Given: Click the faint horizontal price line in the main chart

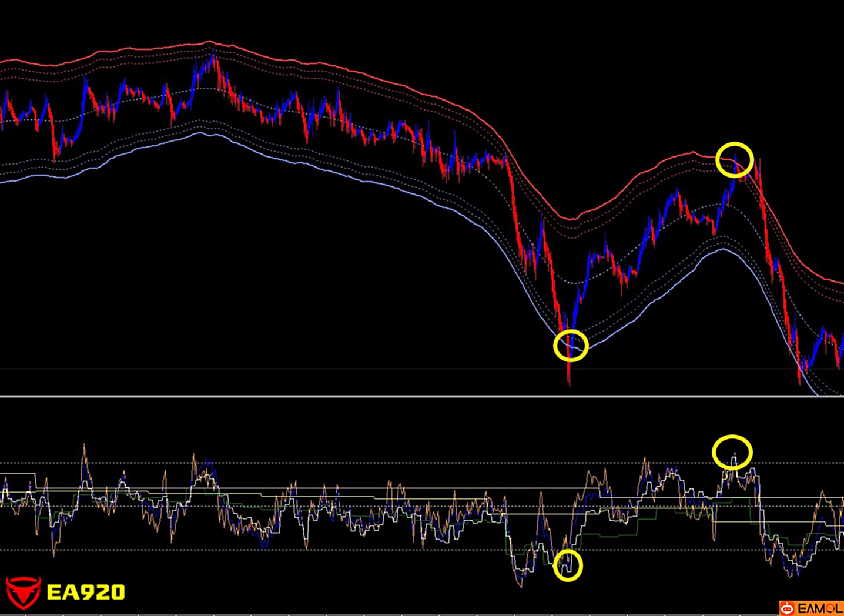Looking at the screenshot, I should click(x=235, y=369).
